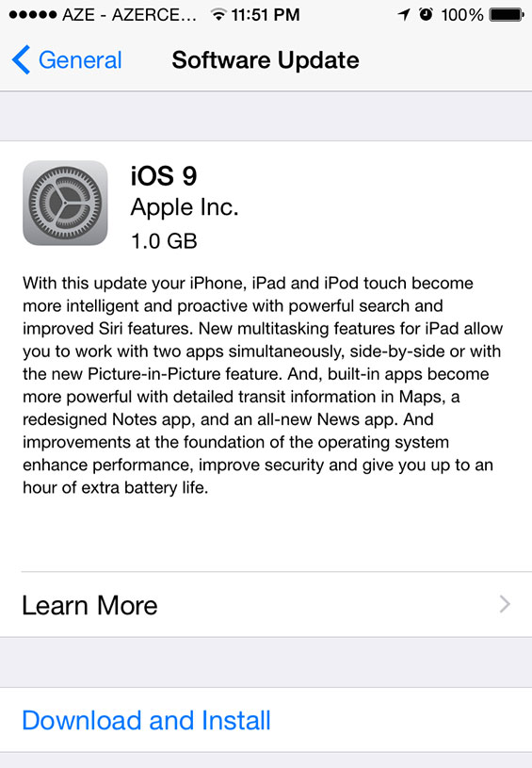Screen dimensions: 532x768
Task: Tap Download and Install
Action: [146, 721]
